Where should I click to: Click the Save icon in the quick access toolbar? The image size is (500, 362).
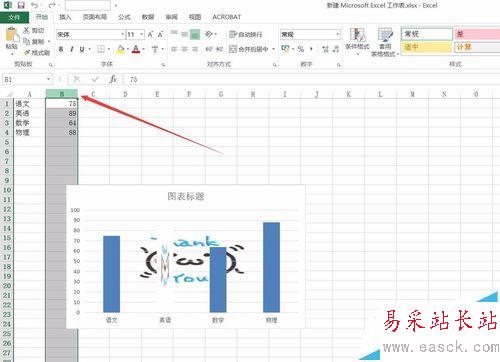point(21,5)
